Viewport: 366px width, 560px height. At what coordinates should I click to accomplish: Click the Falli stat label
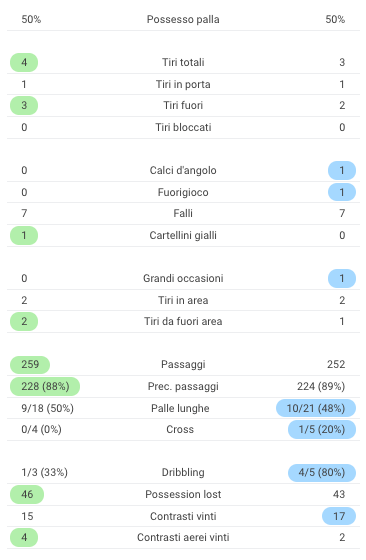[183, 213]
